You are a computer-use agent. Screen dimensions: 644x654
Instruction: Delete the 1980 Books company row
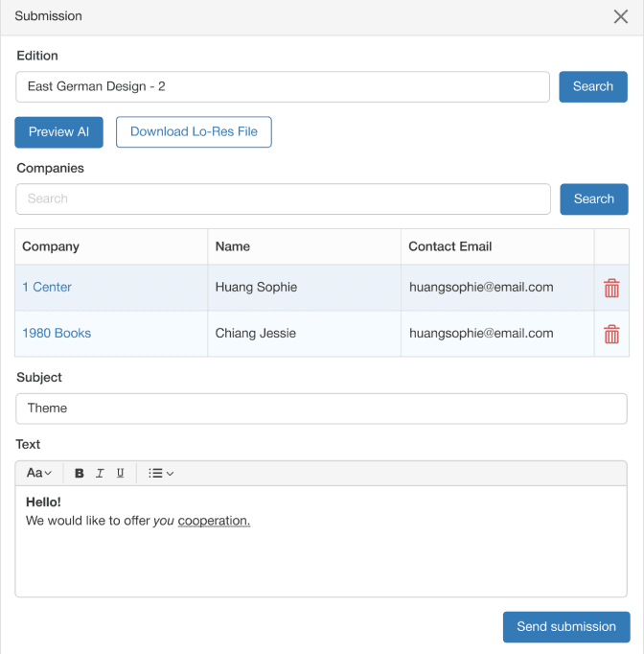tap(611, 334)
